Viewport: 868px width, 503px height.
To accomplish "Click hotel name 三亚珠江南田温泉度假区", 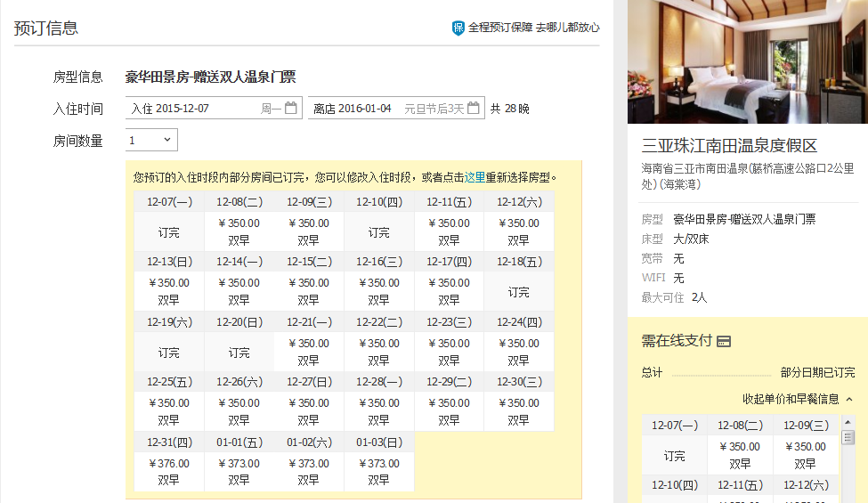I will 729,146.
